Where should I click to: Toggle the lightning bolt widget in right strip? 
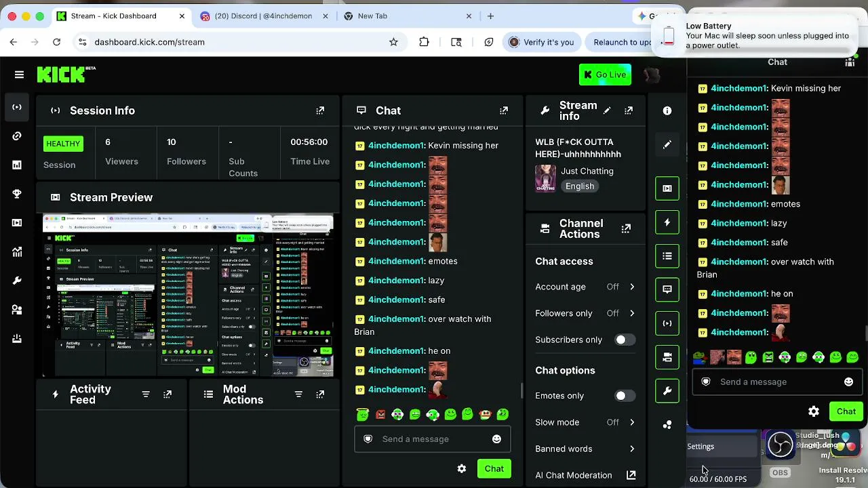[x=667, y=222]
